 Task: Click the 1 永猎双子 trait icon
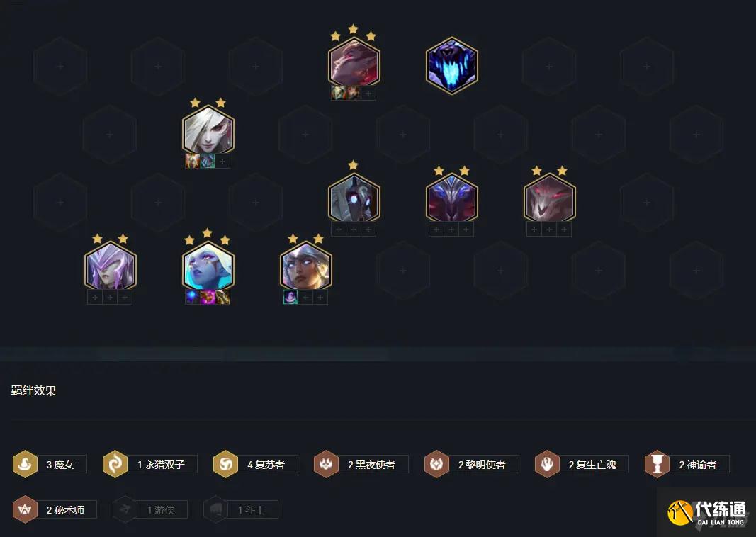click(115, 464)
